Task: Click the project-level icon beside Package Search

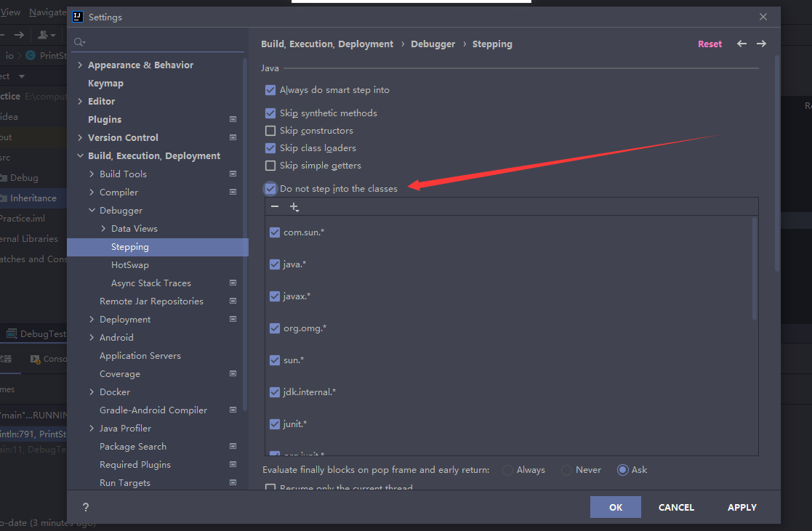Action: [x=233, y=446]
